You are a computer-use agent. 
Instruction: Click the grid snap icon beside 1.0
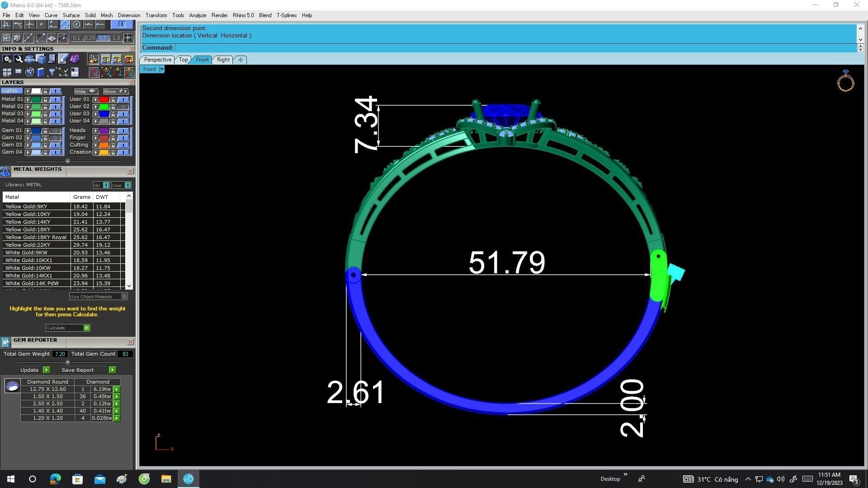point(128,38)
